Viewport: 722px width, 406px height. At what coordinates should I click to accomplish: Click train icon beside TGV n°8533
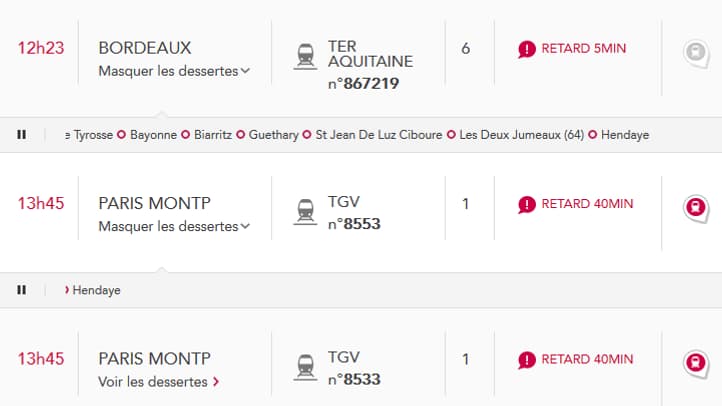point(305,367)
